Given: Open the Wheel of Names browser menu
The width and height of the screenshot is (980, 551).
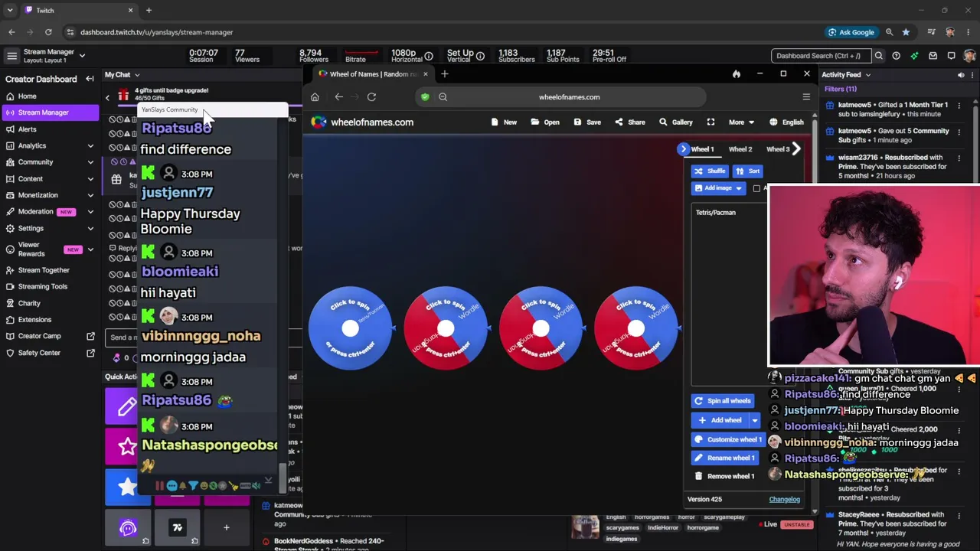Looking at the screenshot, I should (x=806, y=97).
